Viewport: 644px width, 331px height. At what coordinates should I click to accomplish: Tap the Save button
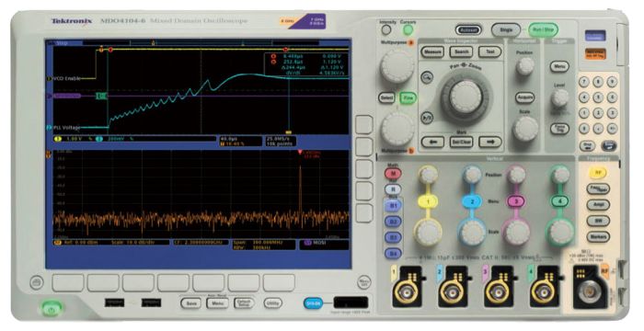click(x=191, y=303)
